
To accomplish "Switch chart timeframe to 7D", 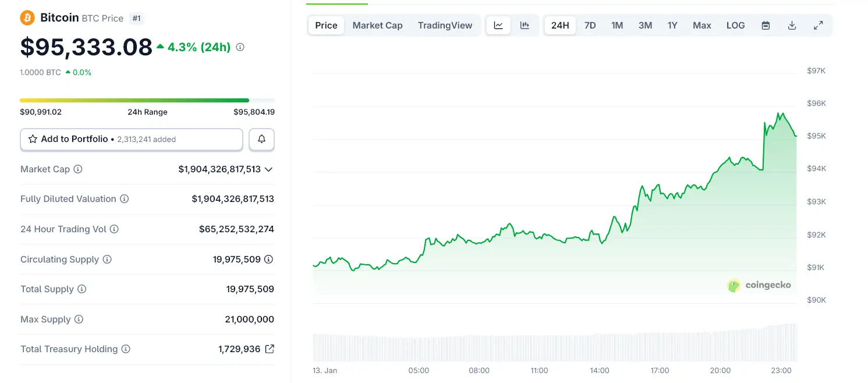I will click(590, 25).
